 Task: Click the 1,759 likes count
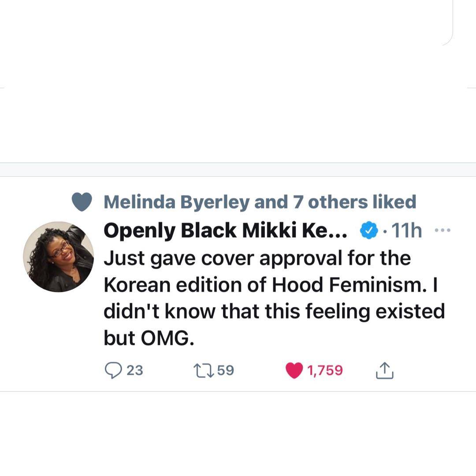coord(325,370)
